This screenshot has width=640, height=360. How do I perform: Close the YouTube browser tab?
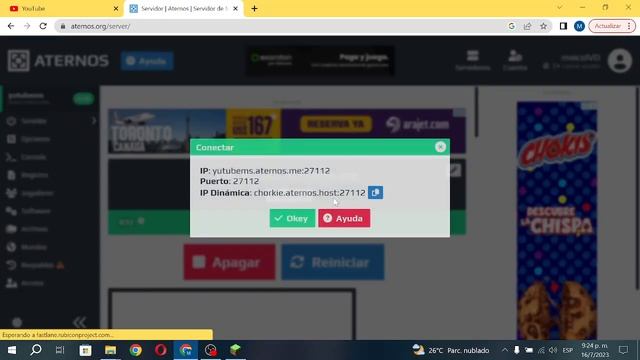point(116,8)
